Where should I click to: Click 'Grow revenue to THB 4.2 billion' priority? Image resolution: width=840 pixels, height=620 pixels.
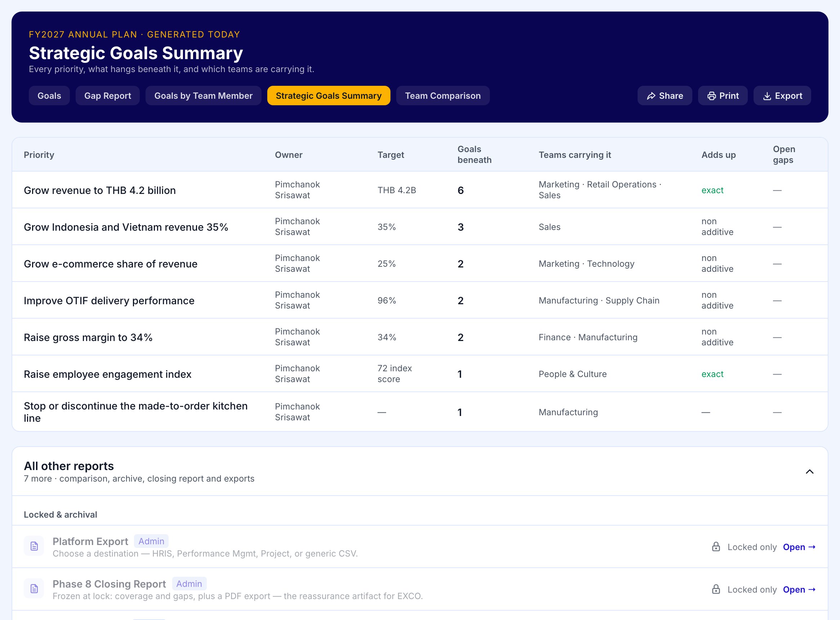(x=100, y=190)
